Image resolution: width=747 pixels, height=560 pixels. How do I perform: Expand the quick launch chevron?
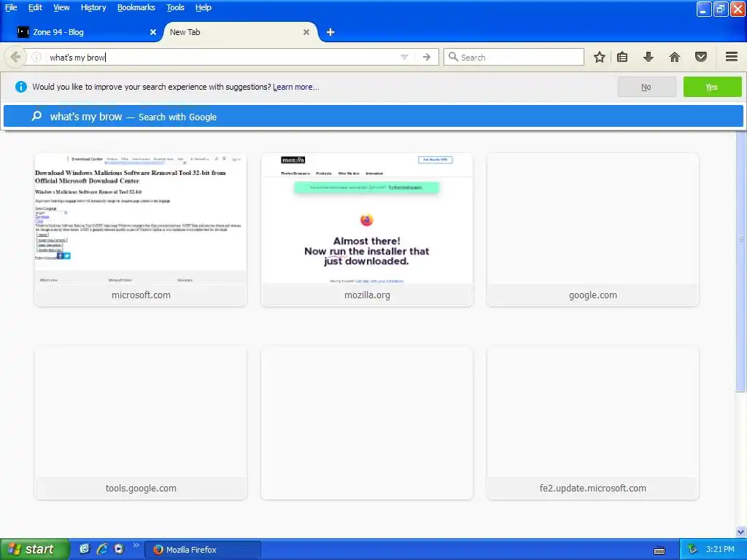click(136, 545)
